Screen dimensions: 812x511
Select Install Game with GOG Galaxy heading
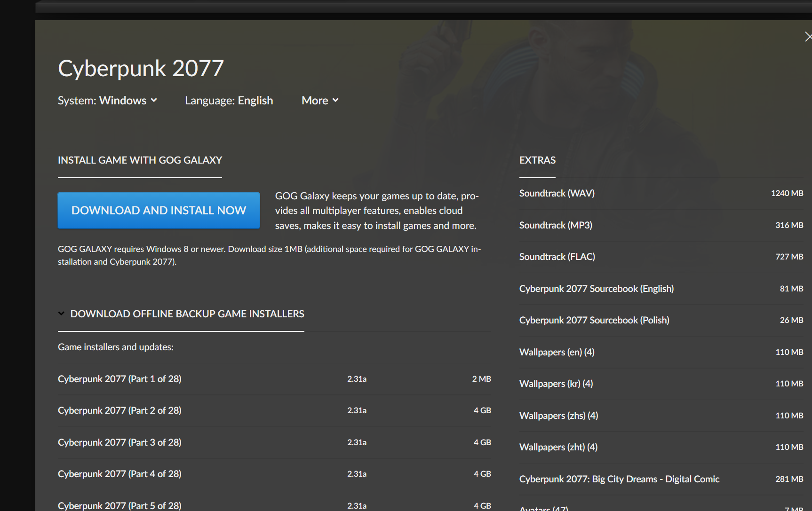coord(140,160)
